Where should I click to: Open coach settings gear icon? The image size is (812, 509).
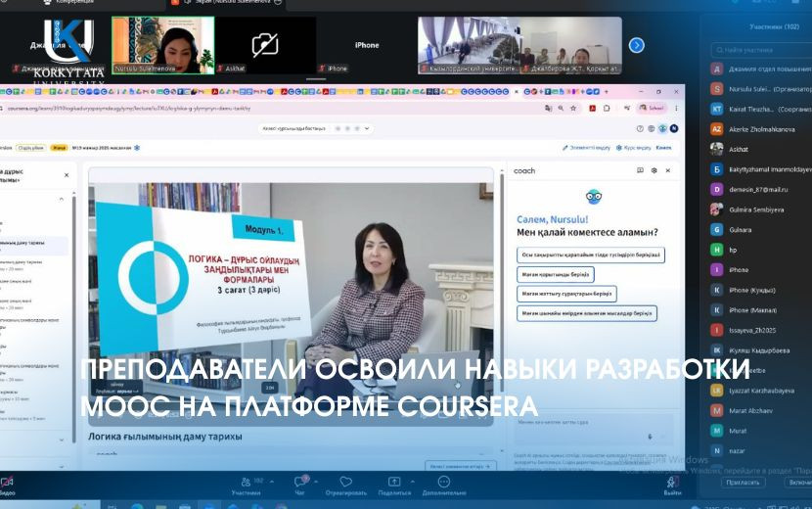[654, 170]
